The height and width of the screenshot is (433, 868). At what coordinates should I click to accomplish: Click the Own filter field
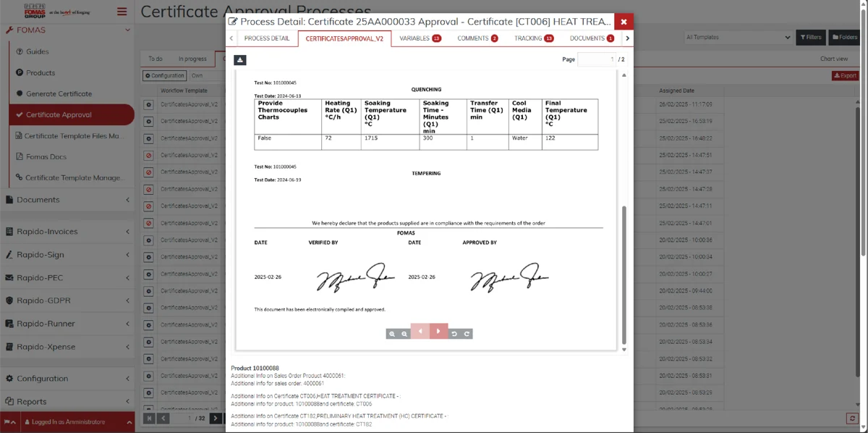pos(206,75)
